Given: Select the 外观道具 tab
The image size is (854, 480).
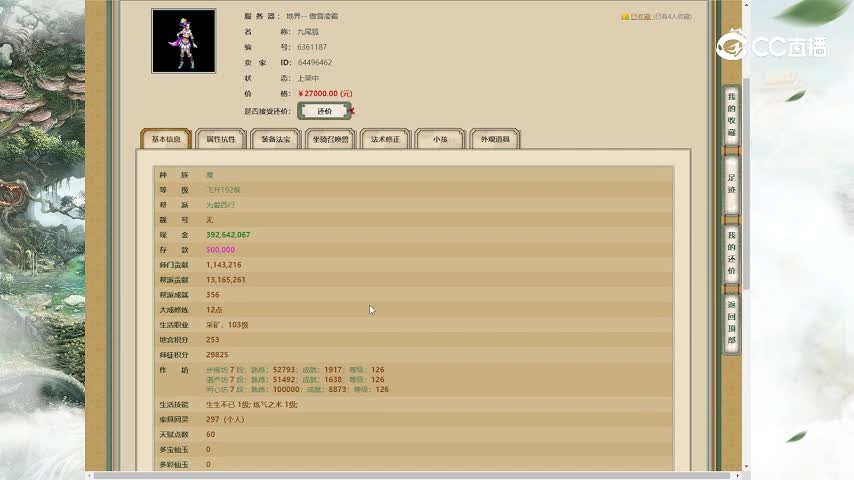Looking at the screenshot, I should tap(495, 140).
